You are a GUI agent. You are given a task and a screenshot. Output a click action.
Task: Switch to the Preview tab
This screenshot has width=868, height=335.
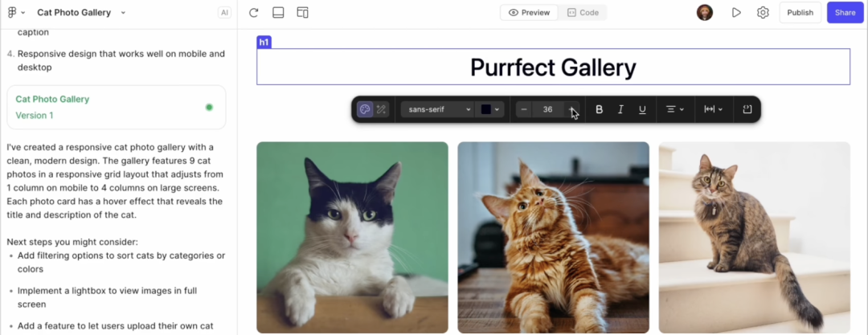(530, 13)
